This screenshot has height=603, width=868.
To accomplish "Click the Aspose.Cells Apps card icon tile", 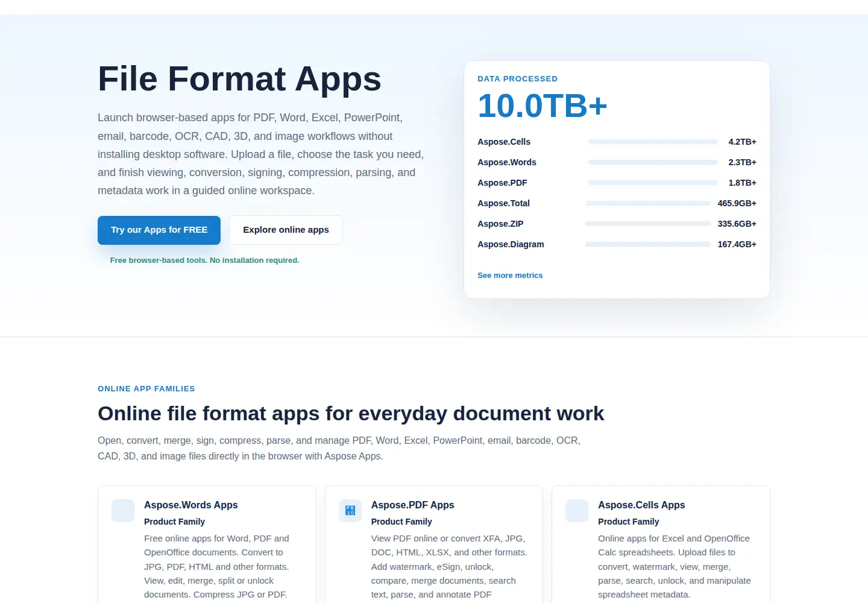I will 577,511.
